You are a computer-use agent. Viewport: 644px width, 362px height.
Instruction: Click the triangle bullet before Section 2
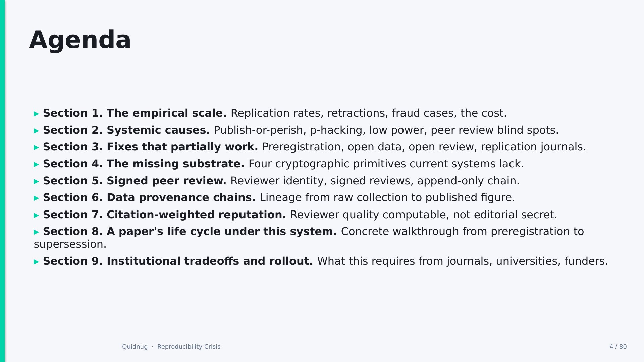(37, 131)
